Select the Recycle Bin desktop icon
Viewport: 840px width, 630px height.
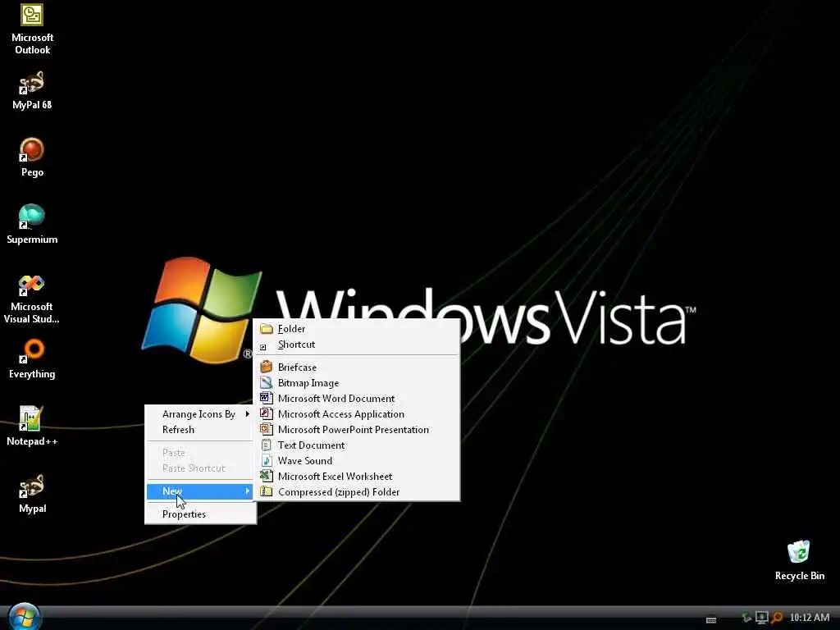(x=799, y=560)
